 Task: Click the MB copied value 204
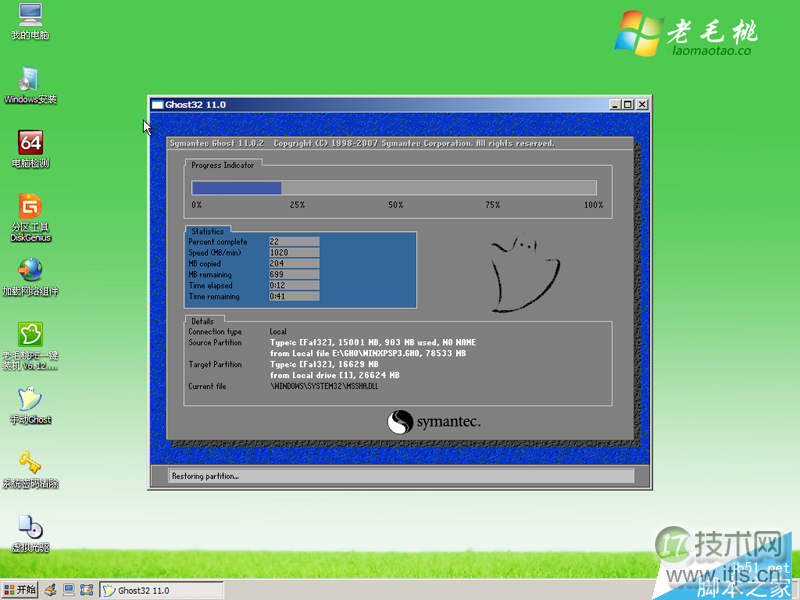[294, 263]
